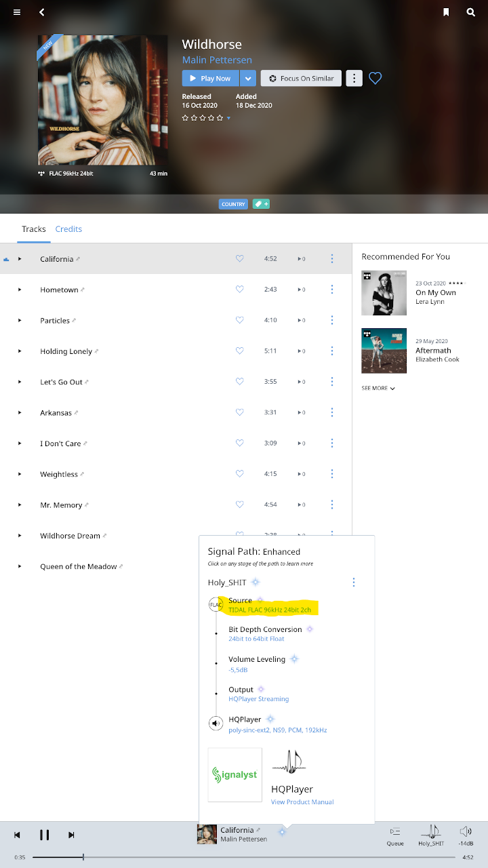The image size is (488, 868).
Task: Toggle heart on California track
Action: click(239, 259)
